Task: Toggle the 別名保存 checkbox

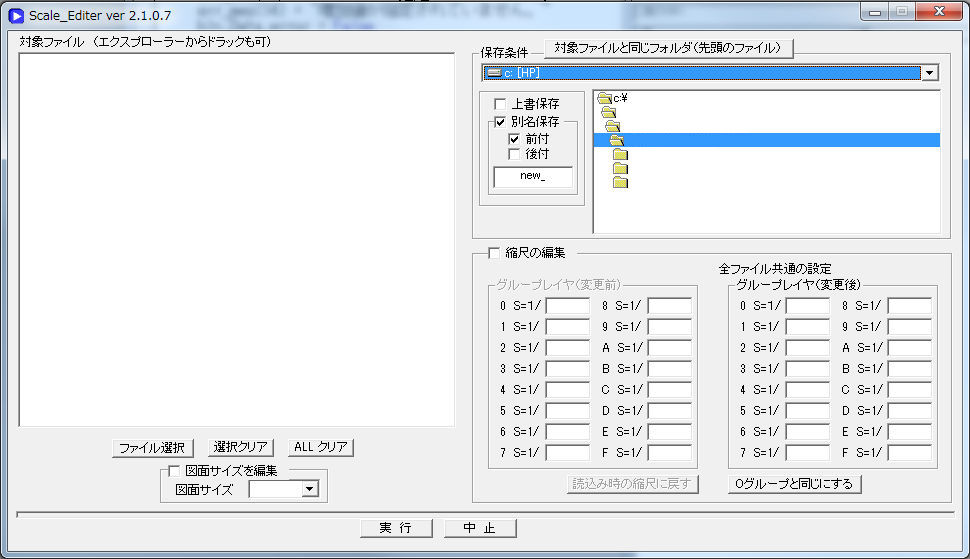Action: (x=501, y=122)
